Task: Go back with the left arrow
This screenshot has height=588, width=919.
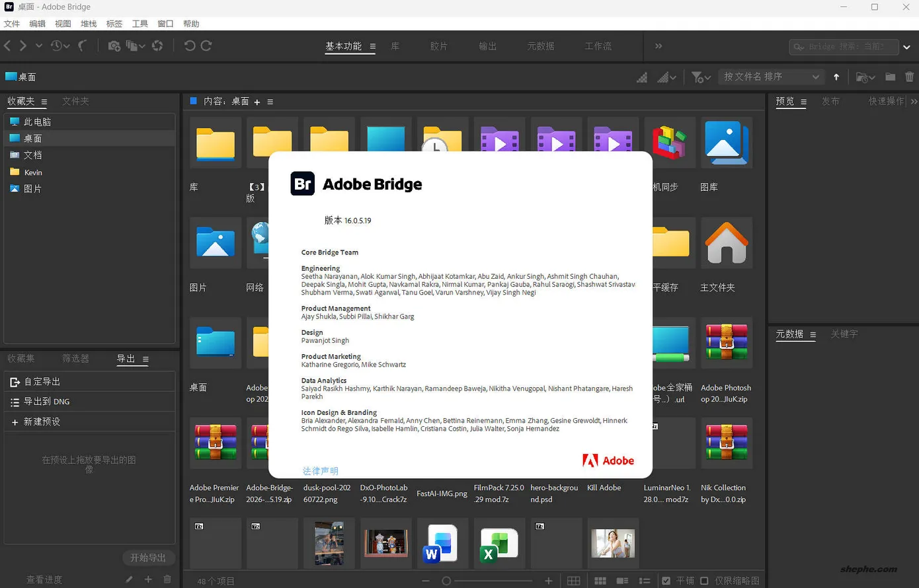Action: coord(8,46)
